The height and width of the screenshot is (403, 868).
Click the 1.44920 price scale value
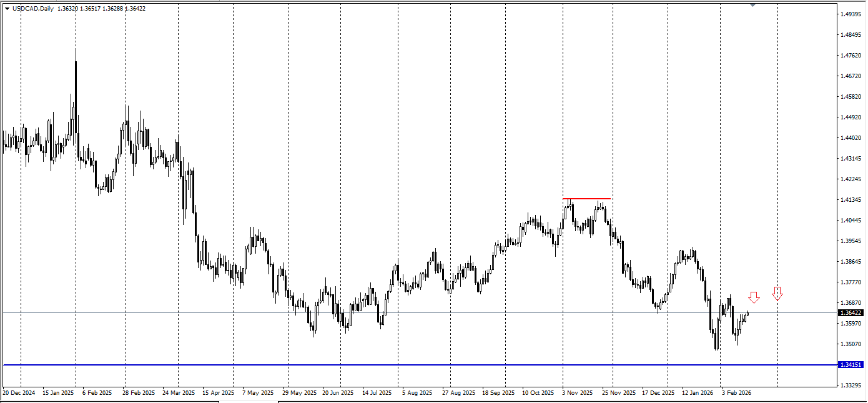tap(852, 117)
